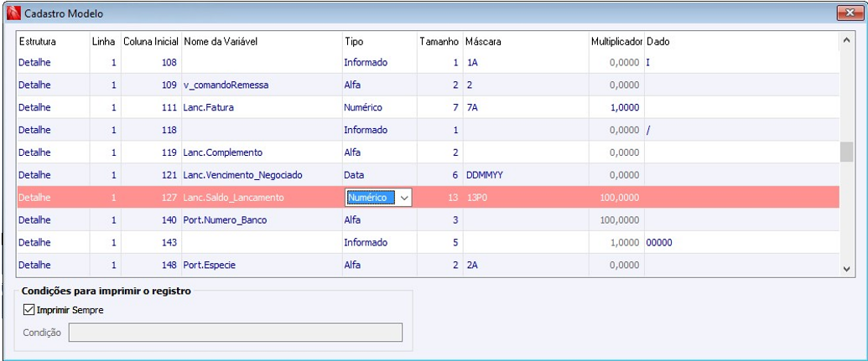Click Tamanho value 13
868x361 pixels.
[x=440, y=198]
